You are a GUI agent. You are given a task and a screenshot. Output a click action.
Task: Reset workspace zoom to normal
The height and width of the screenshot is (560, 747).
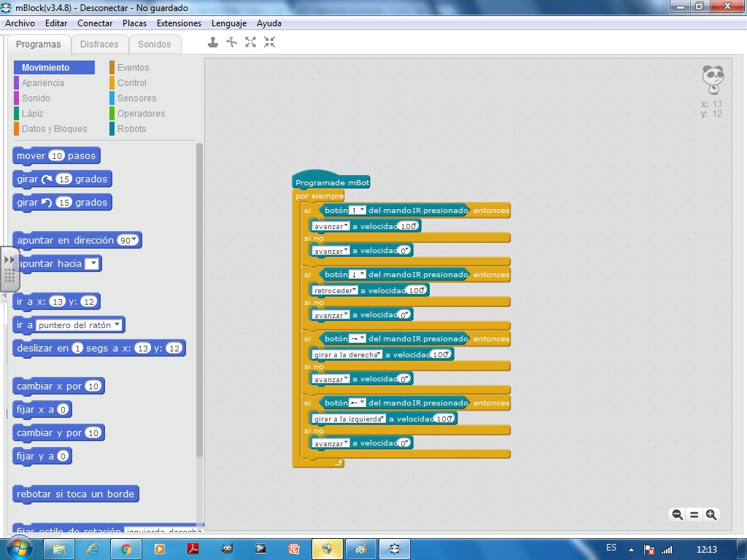point(694,515)
